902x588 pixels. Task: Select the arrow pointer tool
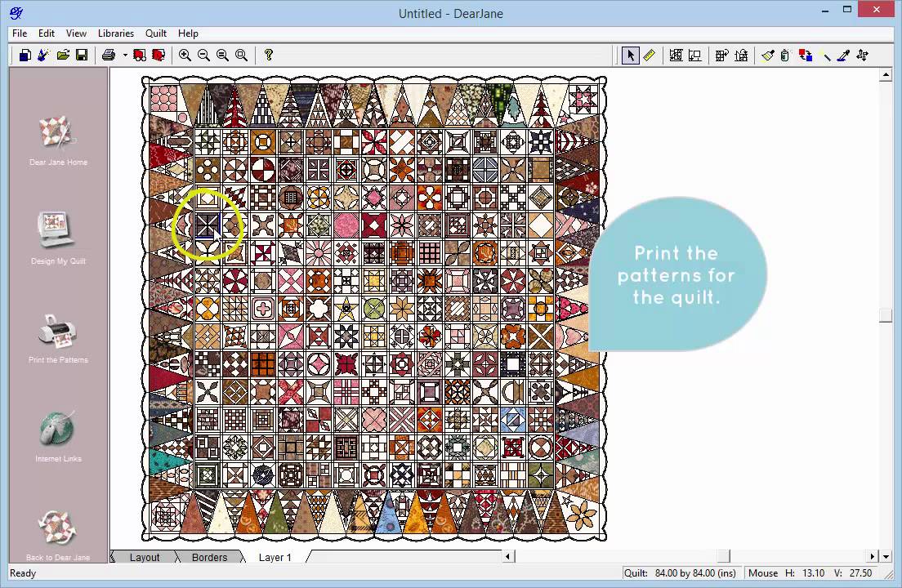pos(631,56)
